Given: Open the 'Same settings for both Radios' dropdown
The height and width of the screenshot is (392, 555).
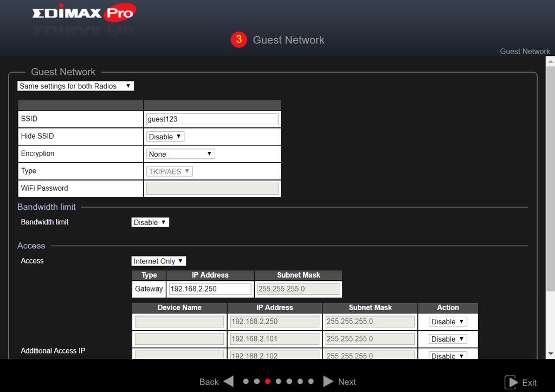Looking at the screenshot, I should 76,86.
